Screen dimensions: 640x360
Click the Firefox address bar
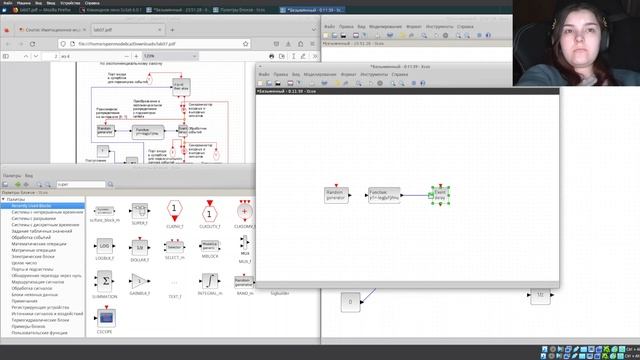click(x=155, y=44)
